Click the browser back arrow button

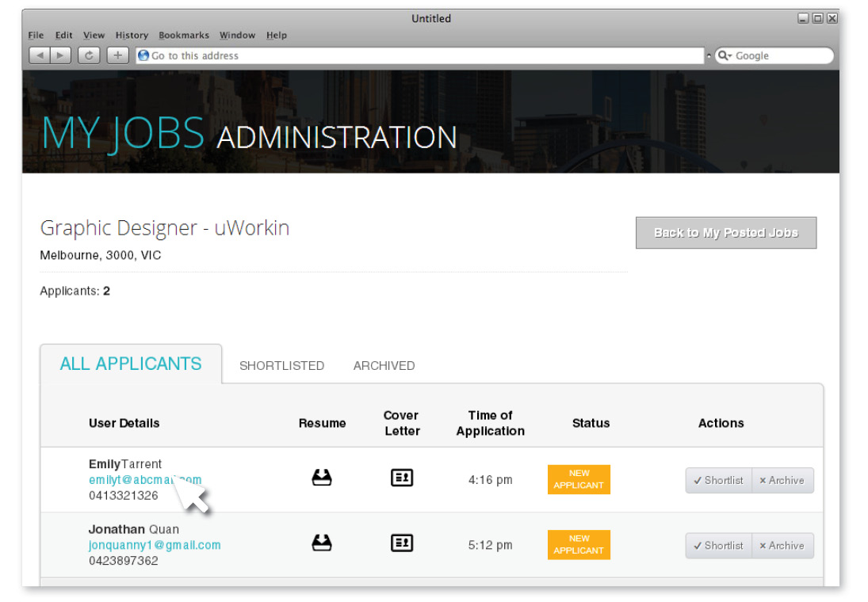click(x=39, y=55)
